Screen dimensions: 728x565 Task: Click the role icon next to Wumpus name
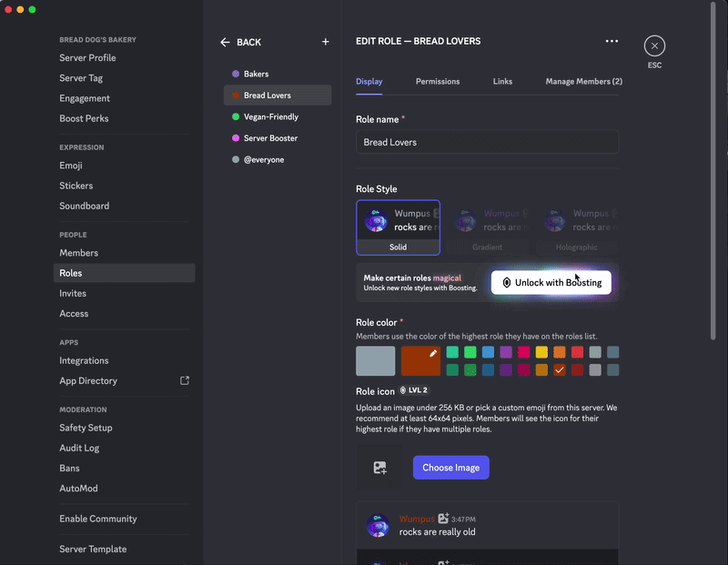tap(443, 518)
